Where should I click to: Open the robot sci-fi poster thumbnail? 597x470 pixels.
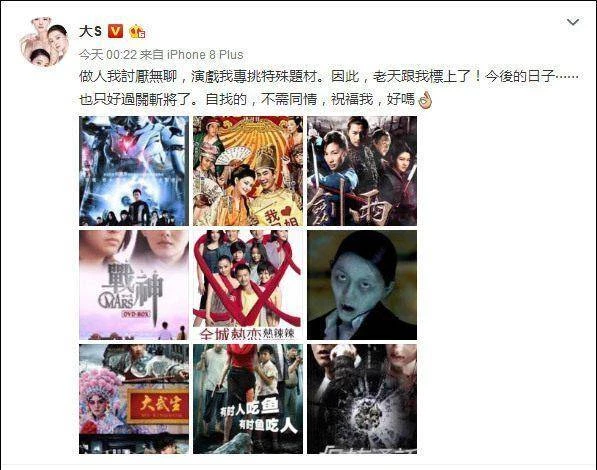click(134, 171)
